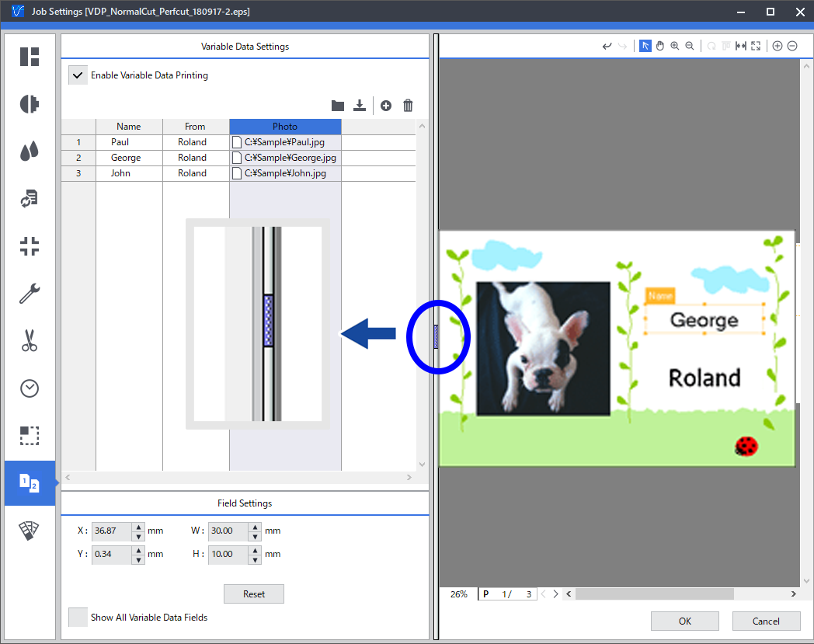Click the wrench settings sidebar icon

click(30, 294)
